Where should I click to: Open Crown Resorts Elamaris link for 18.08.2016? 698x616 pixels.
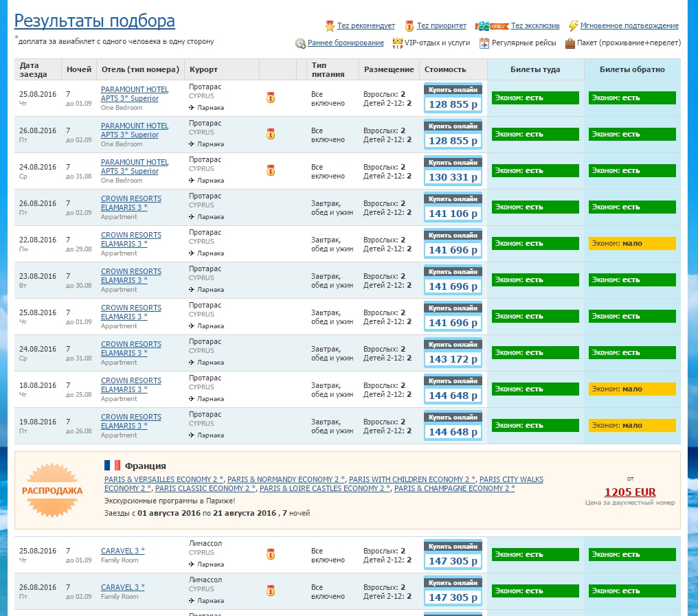[x=131, y=385]
